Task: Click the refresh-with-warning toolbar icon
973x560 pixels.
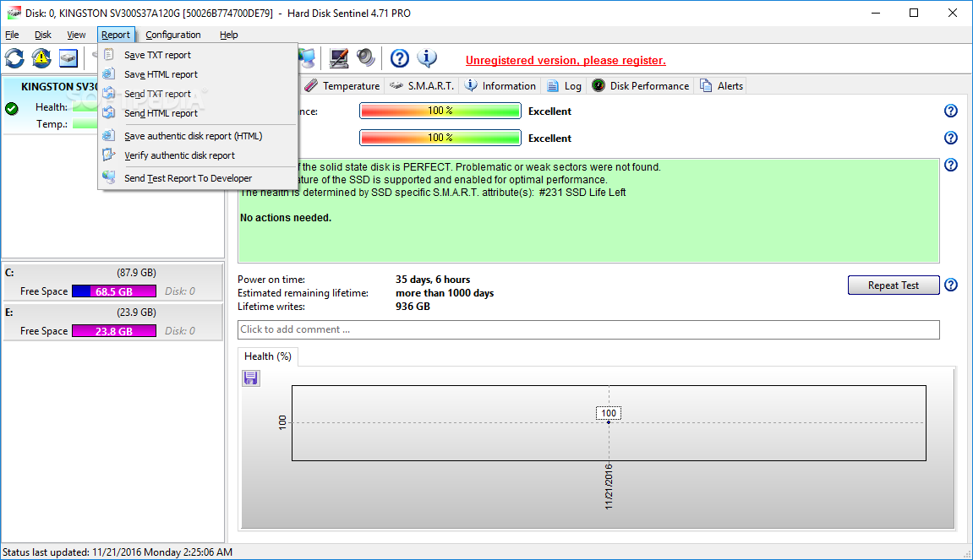Action: (x=41, y=58)
